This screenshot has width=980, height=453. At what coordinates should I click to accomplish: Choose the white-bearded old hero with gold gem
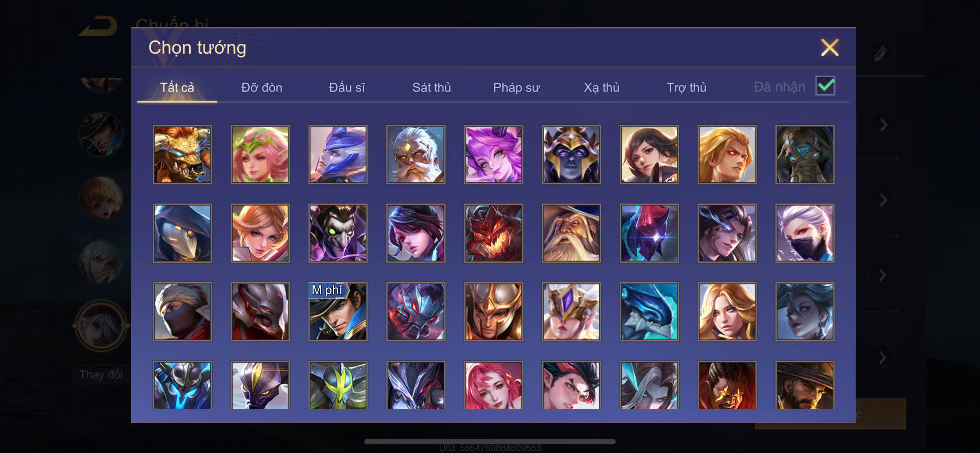(x=416, y=155)
